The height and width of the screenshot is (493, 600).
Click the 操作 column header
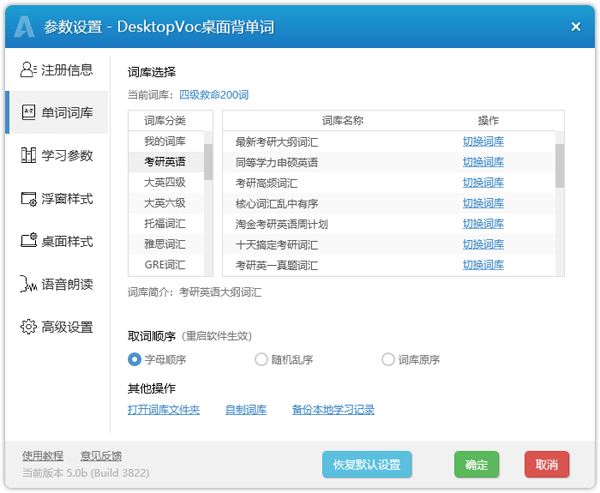[x=488, y=121]
